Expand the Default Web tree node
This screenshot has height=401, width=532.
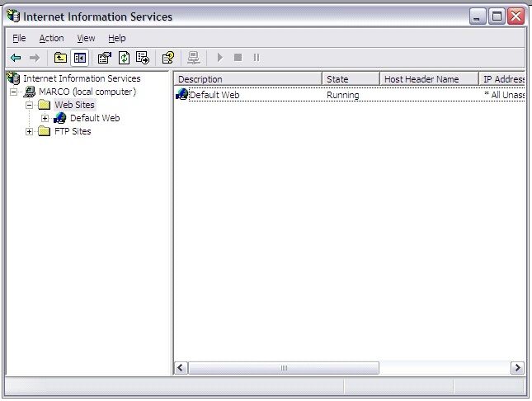click(45, 119)
